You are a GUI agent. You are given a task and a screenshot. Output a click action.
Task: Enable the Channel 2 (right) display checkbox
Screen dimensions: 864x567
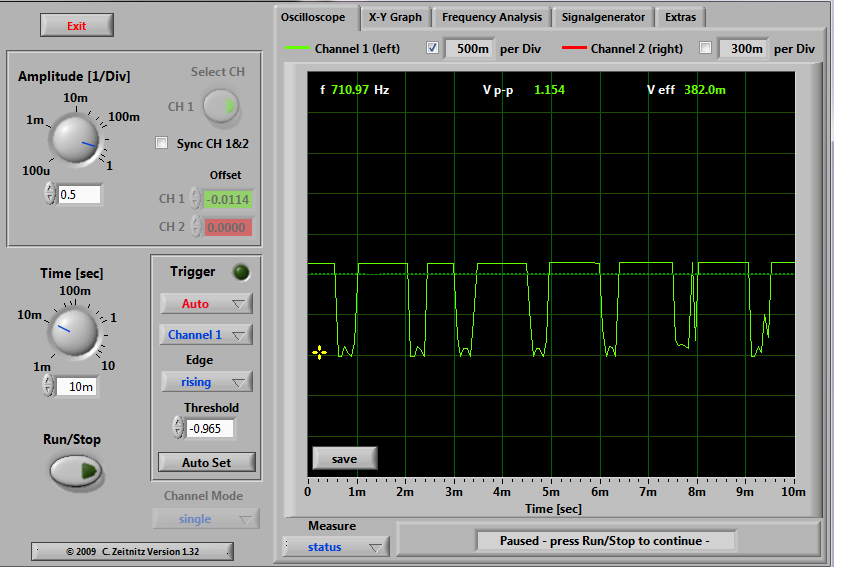[x=706, y=48]
